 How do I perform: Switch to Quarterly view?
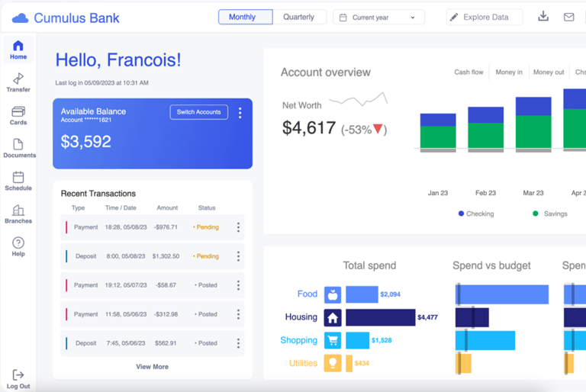(299, 18)
